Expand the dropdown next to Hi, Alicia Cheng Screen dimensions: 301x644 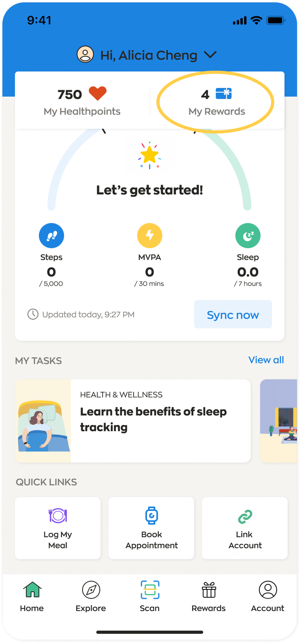point(210,55)
